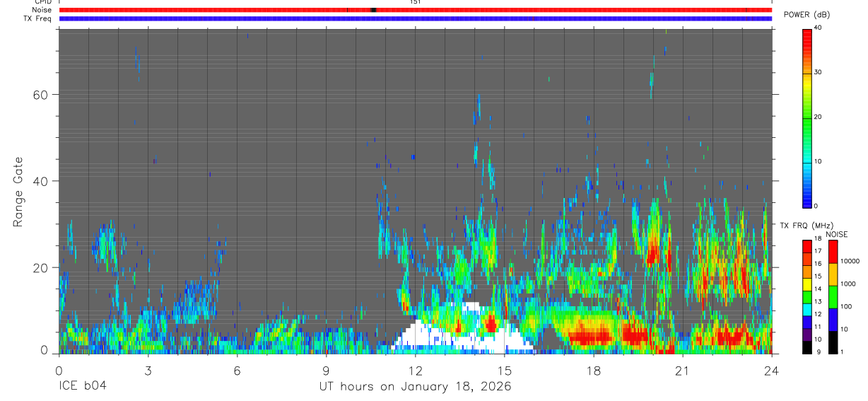This screenshot has width=868, height=401.
Task: Click the 0 tick label on Range Gate axis
Action: coord(44,350)
